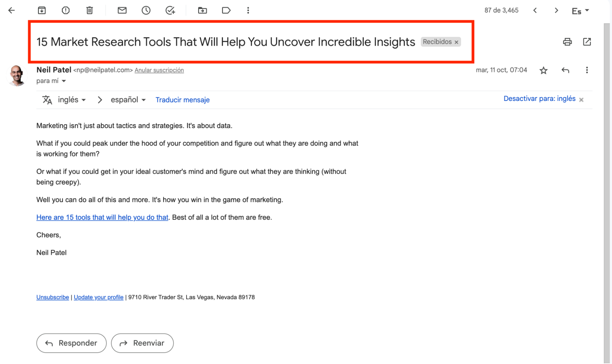
Task: Add email to tasks
Action: 170,10
